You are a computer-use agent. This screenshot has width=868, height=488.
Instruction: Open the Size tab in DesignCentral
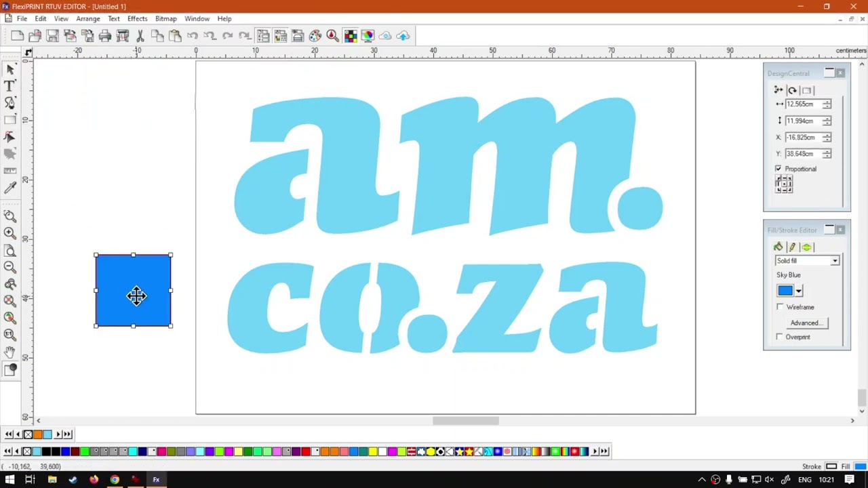pyautogui.click(x=778, y=90)
